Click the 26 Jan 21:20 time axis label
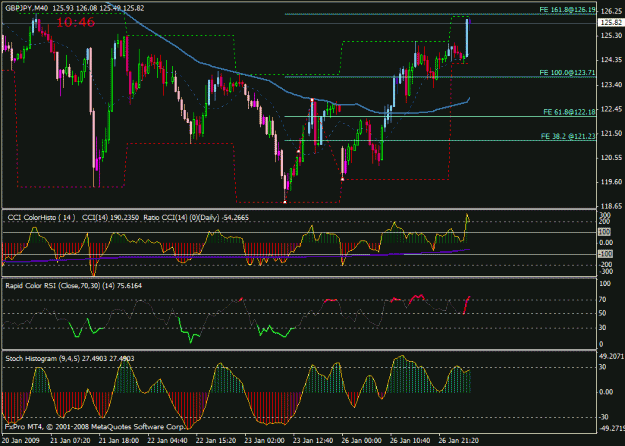Viewport: 625px width, 446px height. [x=459, y=441]
